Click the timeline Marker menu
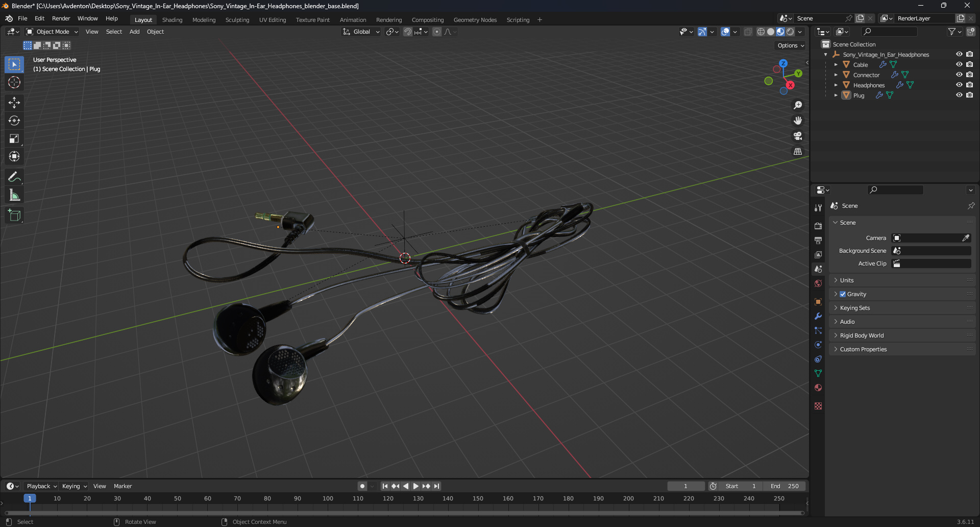Image resolution: width=980 pixels, height=527 pixels. click(x=122, y=486)
